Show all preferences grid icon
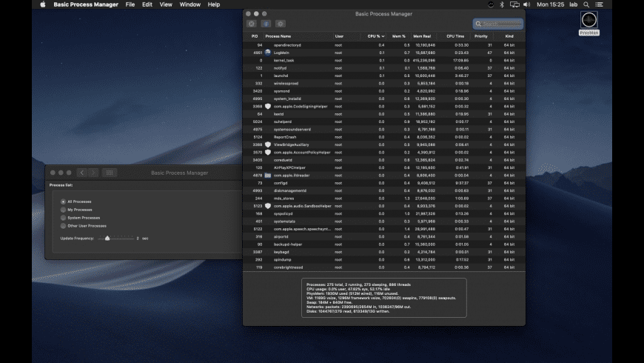The height and width of the screenshot is (363, 644). [x=110, y=173]
